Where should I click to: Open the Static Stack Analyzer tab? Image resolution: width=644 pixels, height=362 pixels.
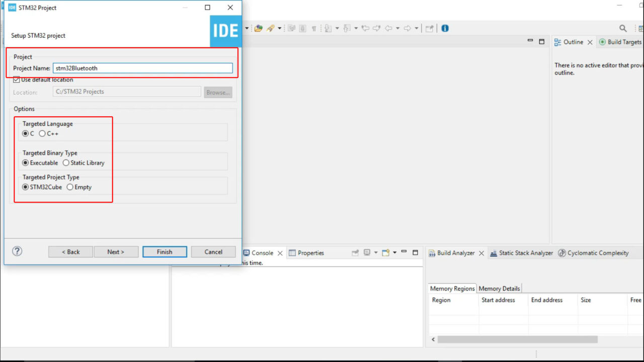click(522, 253)
